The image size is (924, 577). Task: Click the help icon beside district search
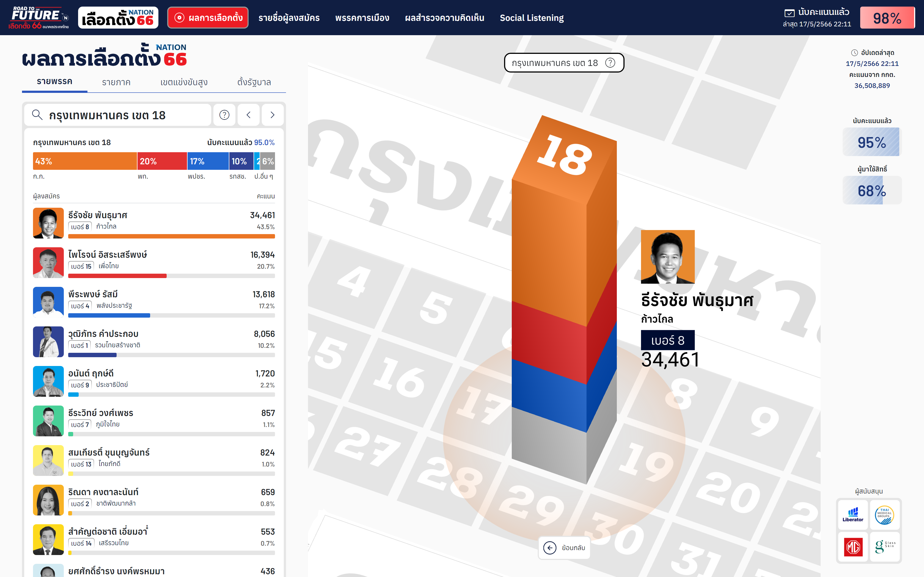coord(224,115)
